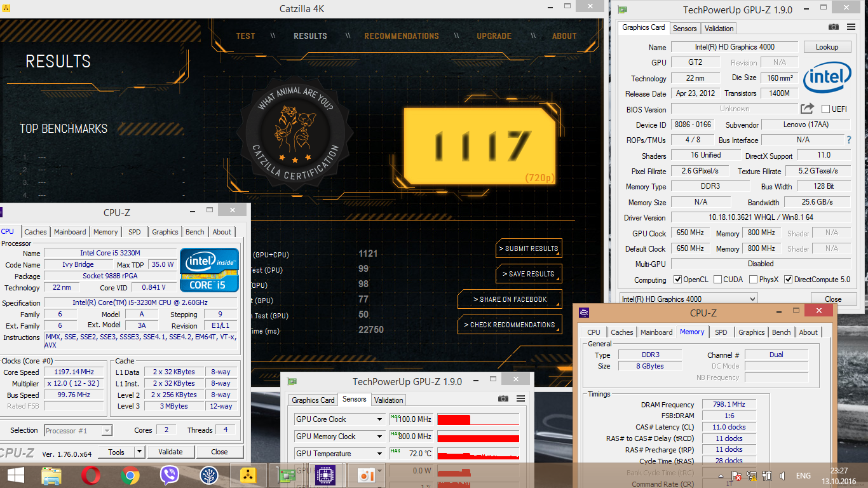Click the CPU-Z Memory window title bar icon
This screenshot has width=868, height=488.
coord(584,312)
